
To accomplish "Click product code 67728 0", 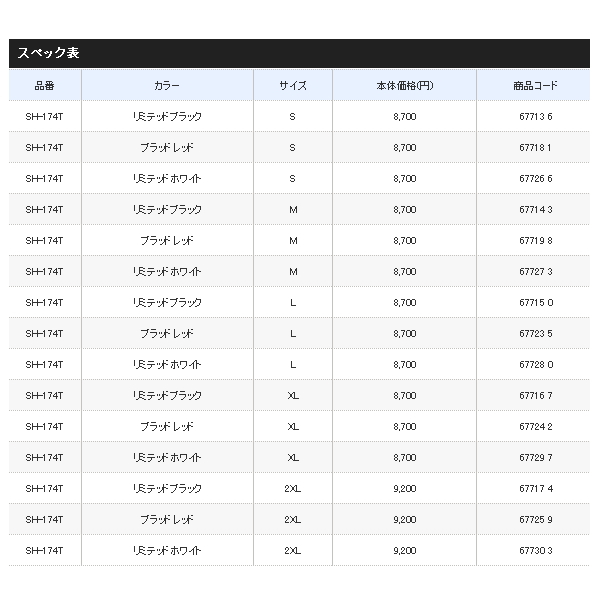I will tap(536, 365).
